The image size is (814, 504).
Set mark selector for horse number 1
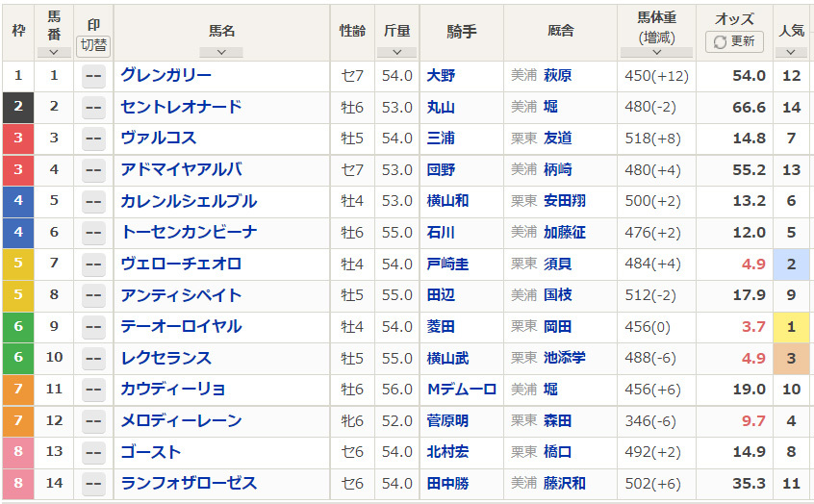click(93, 76)
